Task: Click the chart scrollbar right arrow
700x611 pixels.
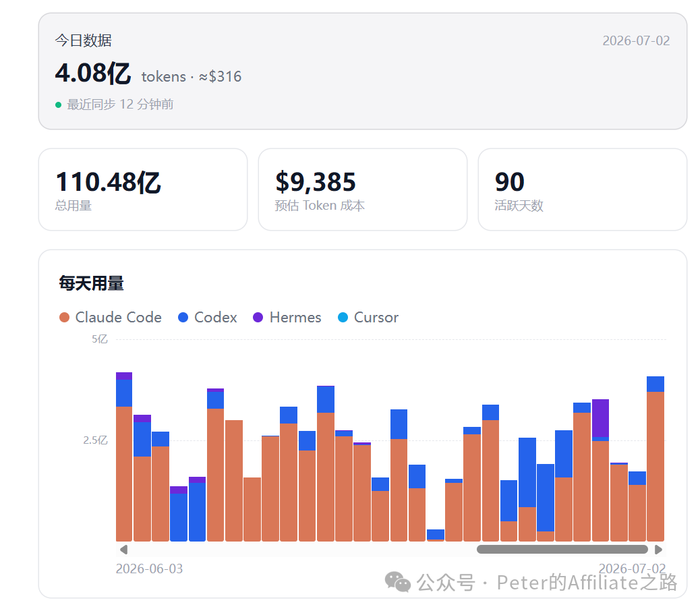Action: pos(658,550)
